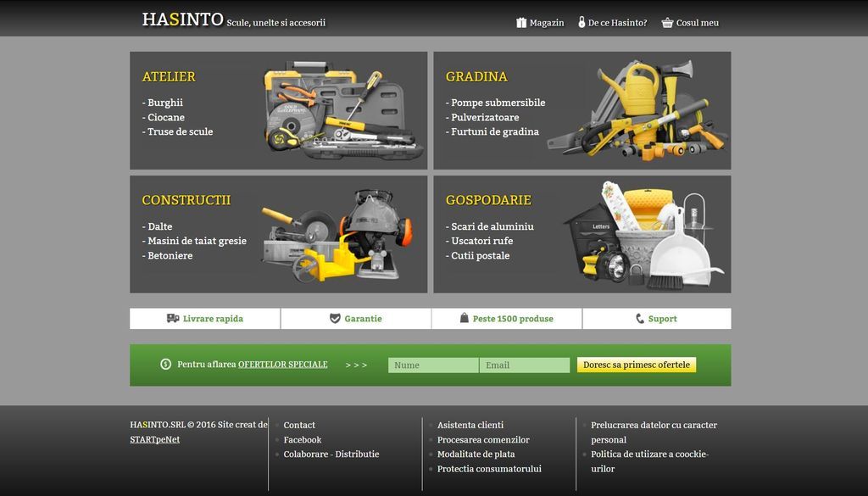Focus the Email input field
Screen dimensions: 868x496
pyautogui.click(x=525, y=365)
